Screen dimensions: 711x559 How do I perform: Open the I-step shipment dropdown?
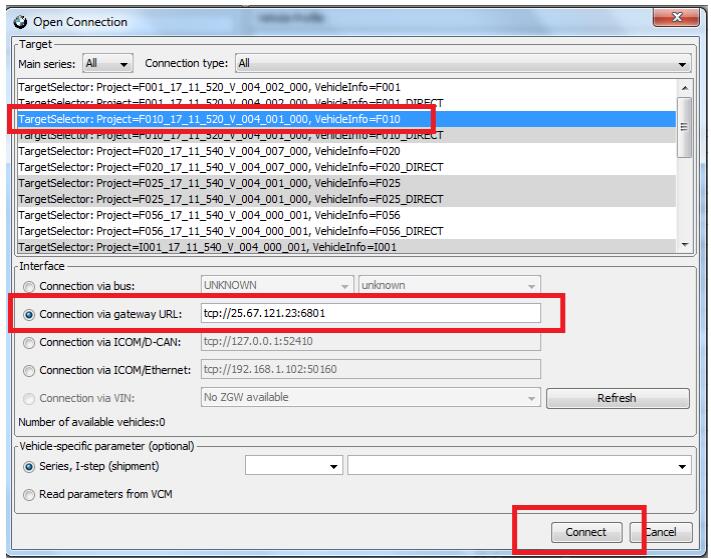coord(519,466)
